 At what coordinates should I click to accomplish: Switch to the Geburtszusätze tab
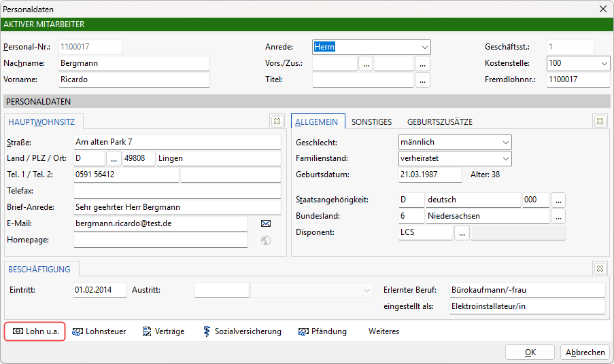click(440, 122)
